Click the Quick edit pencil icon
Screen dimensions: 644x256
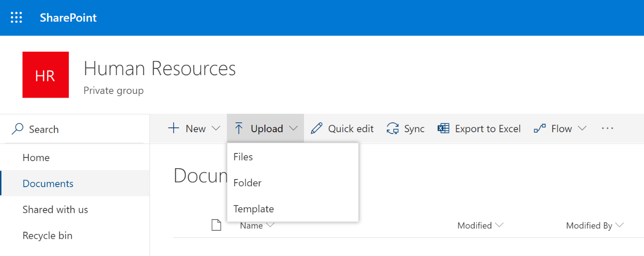pyautogui.click(x=317, y=129)
